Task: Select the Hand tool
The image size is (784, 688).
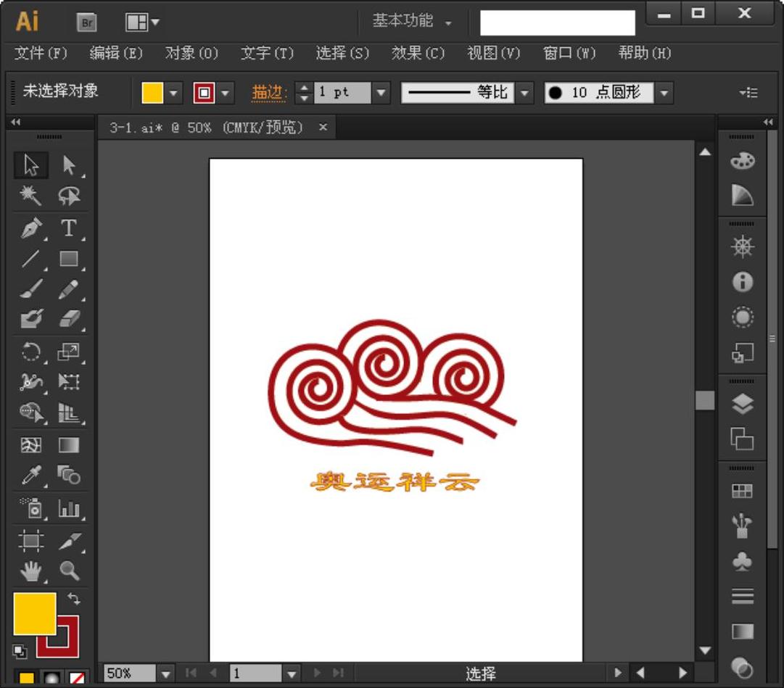Action: point(31,571)
